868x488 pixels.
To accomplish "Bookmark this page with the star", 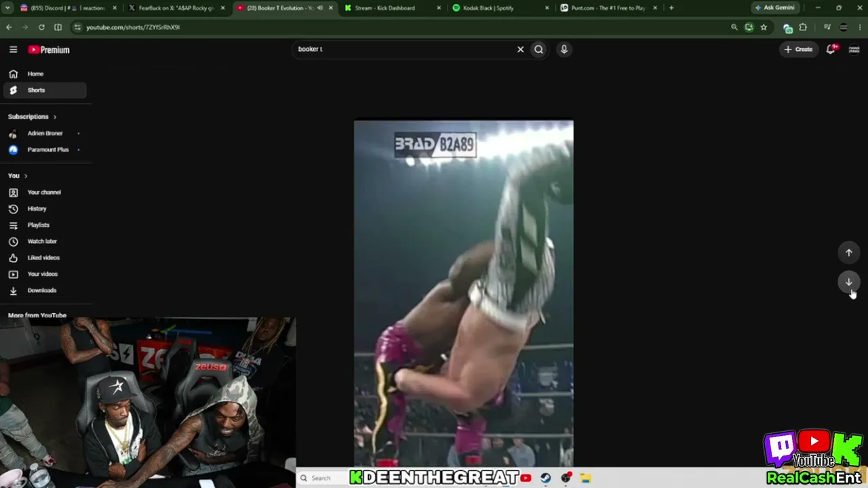I will click(x=764, y=27).
